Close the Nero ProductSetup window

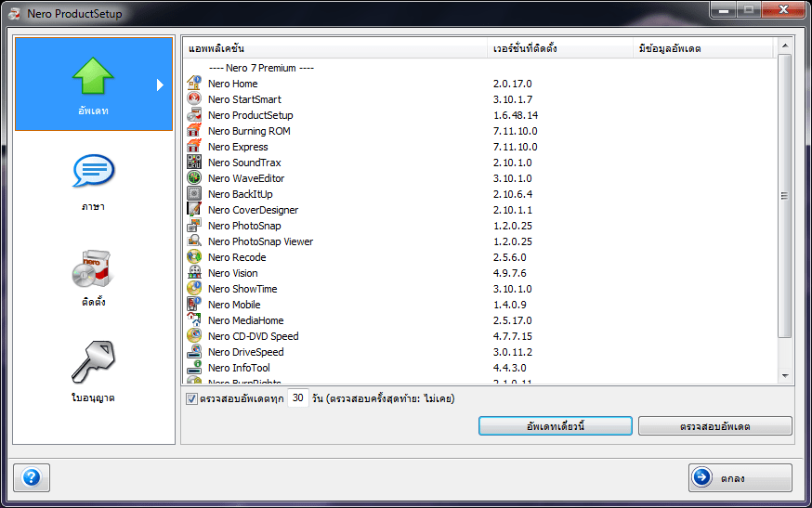coord(783,10)
